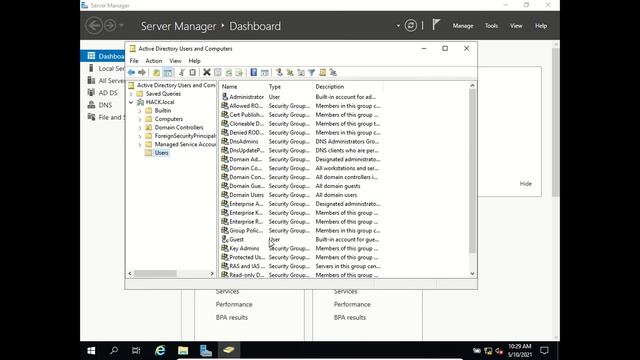Select the Guest user entry
Image resolution: width=640 pixels, height=360 pixels.
[236, 240]
